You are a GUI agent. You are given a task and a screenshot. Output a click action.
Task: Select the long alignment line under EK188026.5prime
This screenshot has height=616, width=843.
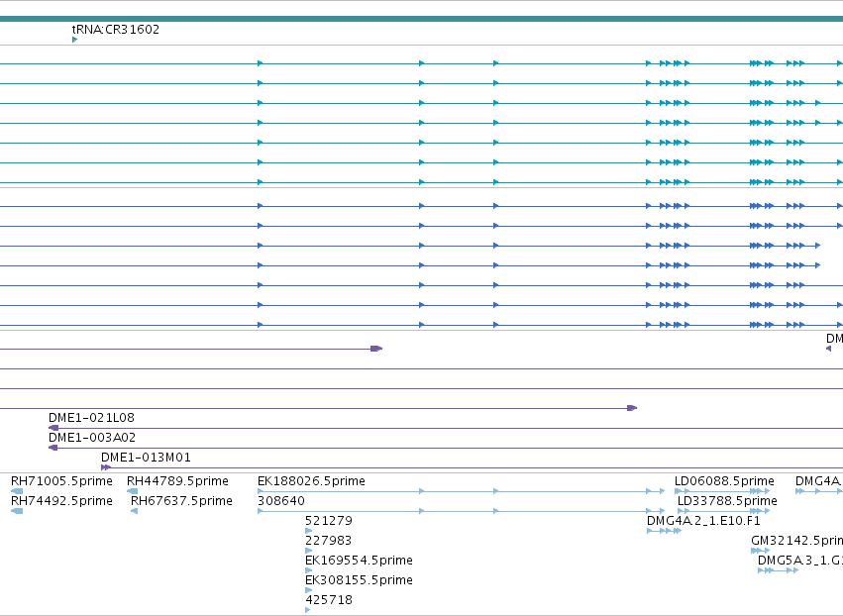(x=462, y=491)
